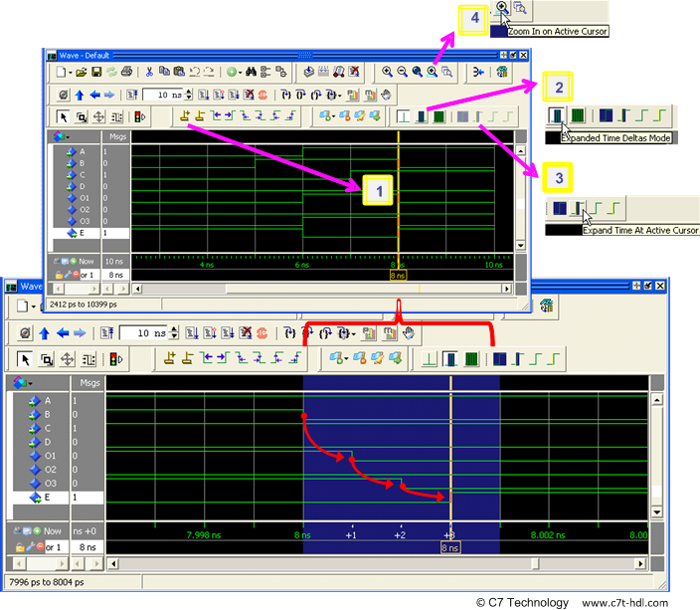
Task: Zoom Full icon in upper Wave toolbar
Action: (417, 72)
